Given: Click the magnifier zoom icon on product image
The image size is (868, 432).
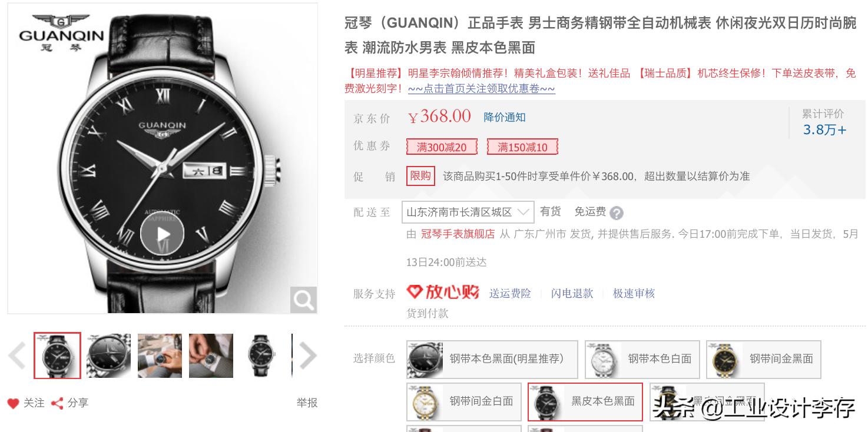Looking at the screenshot, I should [303, 300].
